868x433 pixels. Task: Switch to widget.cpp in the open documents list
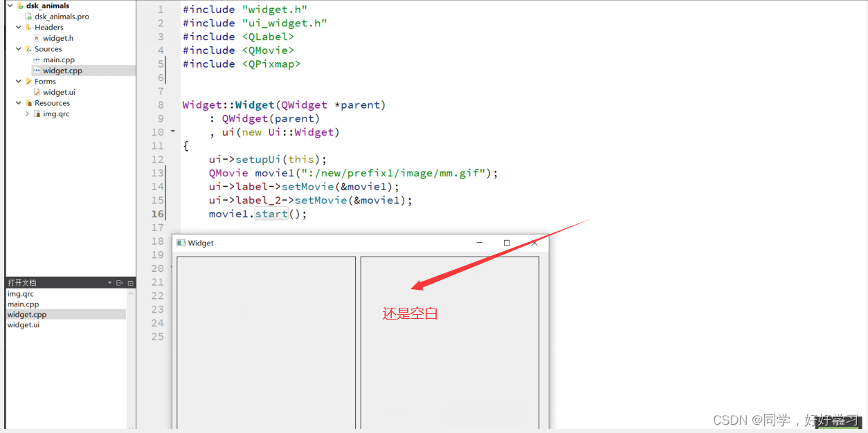27,314
